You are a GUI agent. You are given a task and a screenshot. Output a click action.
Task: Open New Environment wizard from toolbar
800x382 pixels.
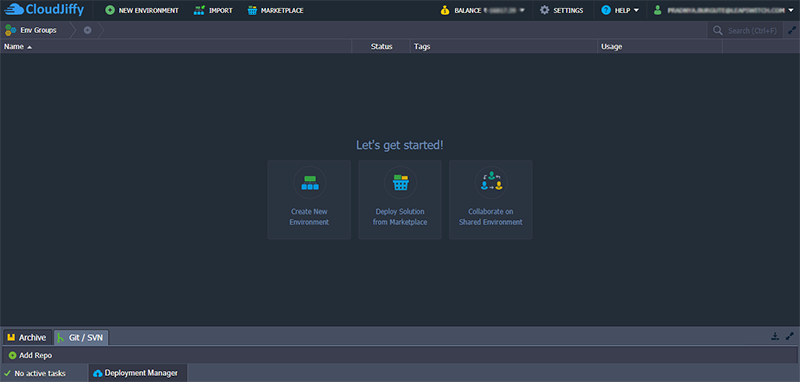[142, 10]
